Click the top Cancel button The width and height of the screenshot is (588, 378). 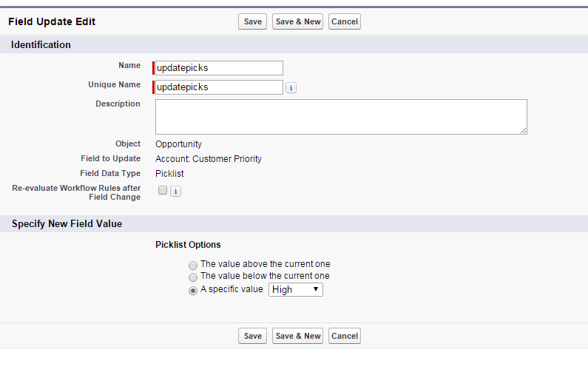point(345,21)
